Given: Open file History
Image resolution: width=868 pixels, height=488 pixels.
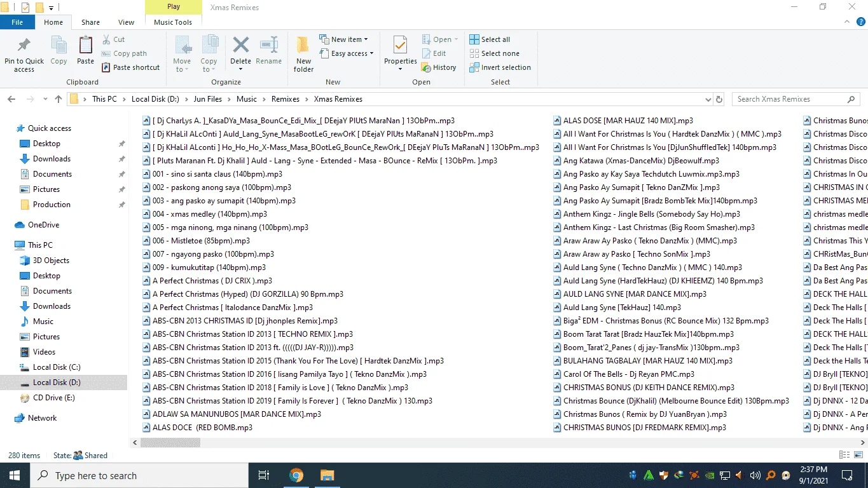Looking at the screenshot, I should point(439,67).
